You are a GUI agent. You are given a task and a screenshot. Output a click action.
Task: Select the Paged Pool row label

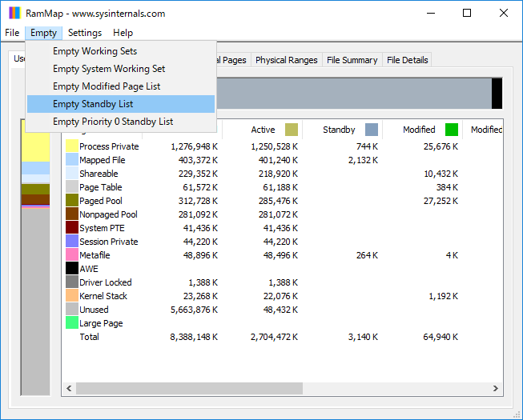[101, 201]
